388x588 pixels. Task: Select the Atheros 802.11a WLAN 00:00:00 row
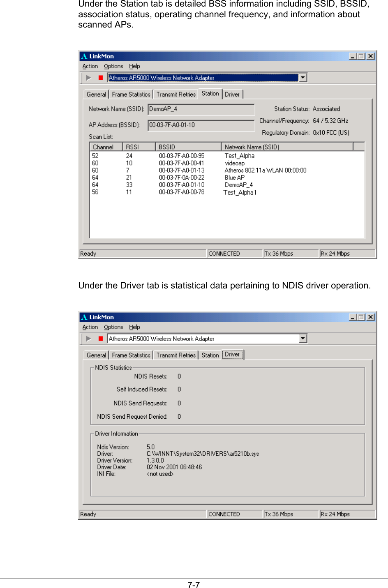click(x=227, y=170)
